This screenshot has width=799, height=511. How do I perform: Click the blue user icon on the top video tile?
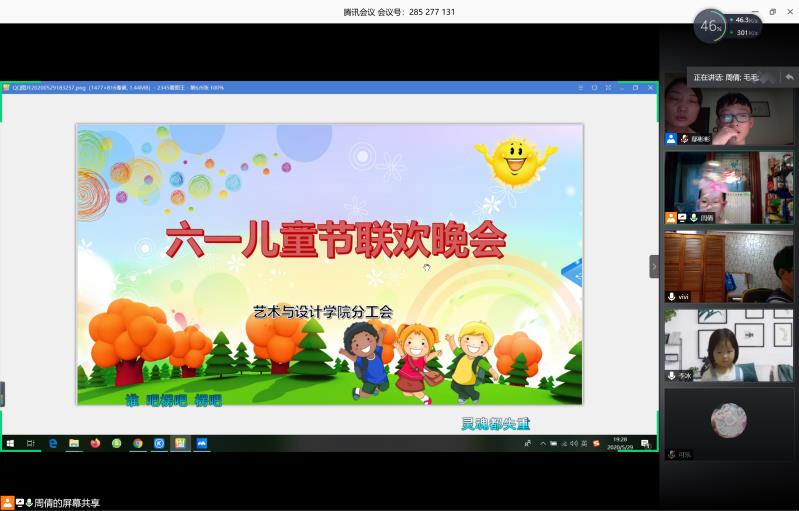[x=671, y=139]
